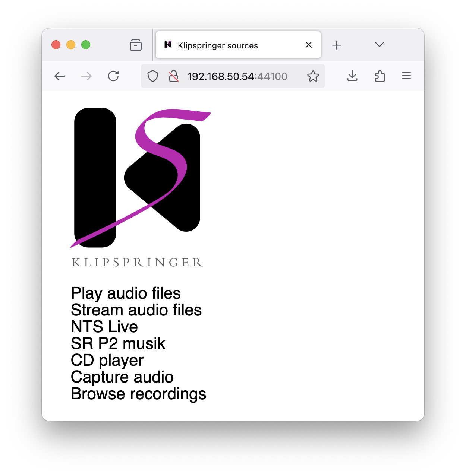Select the Klipspringer sources tab
This screenshot has height=476, width=466.
click(238, 45)
